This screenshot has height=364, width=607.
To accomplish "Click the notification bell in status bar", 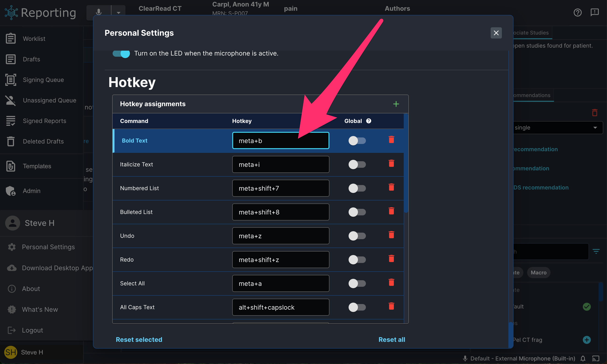I will 583,359.
